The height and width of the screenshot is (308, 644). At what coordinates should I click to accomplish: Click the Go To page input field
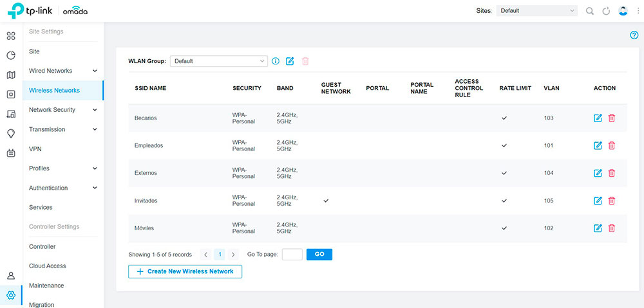292,254
